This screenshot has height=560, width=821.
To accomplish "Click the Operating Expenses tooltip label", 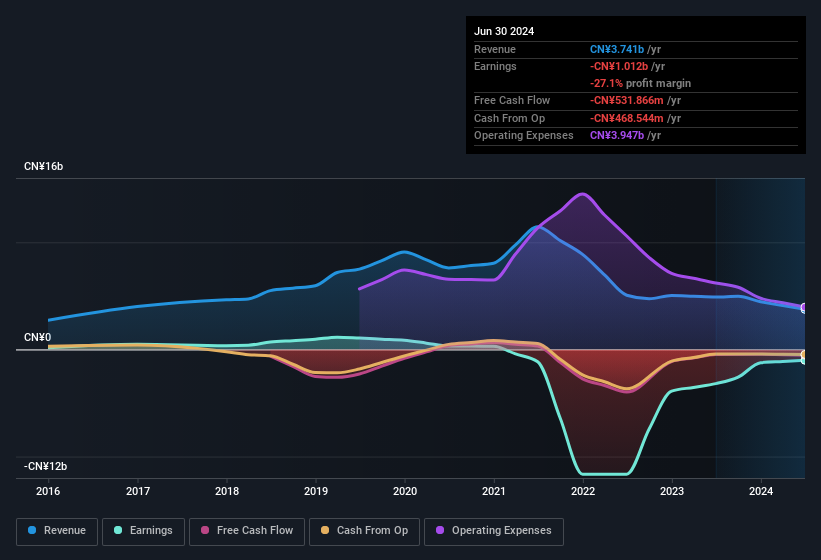I will (524, 136).
